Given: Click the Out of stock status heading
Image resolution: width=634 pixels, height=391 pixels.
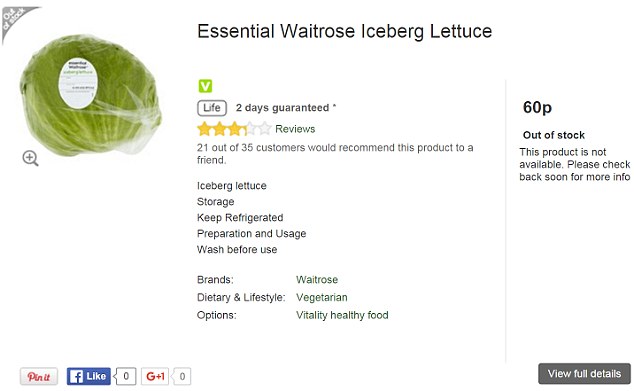Looking at the screenshot, I should [x=554, y=135].
